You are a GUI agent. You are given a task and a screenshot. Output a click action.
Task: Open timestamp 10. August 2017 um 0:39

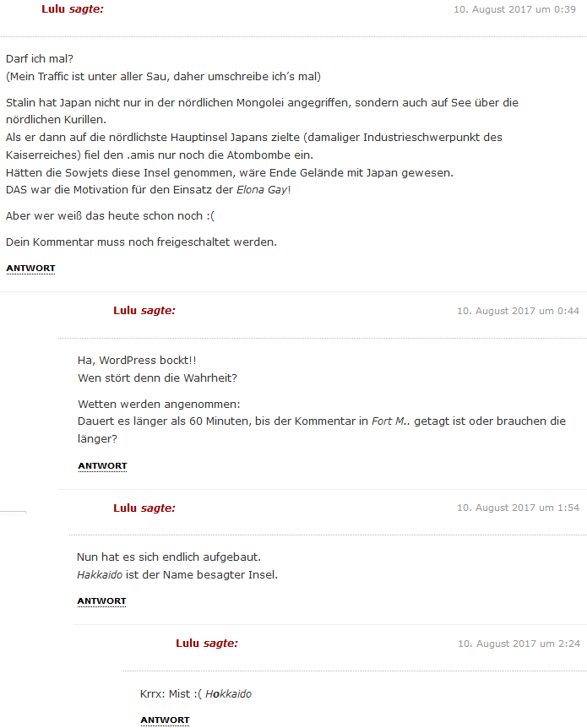(x=514, y=9)
